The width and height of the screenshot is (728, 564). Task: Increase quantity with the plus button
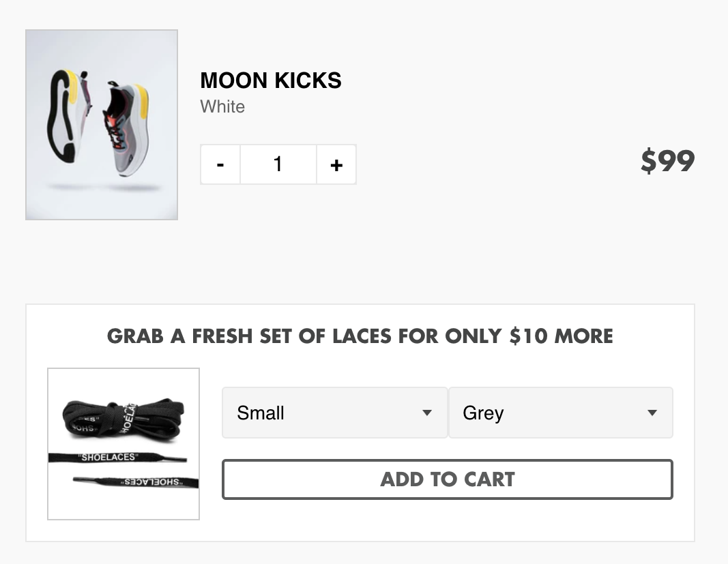tap(336, 164)
